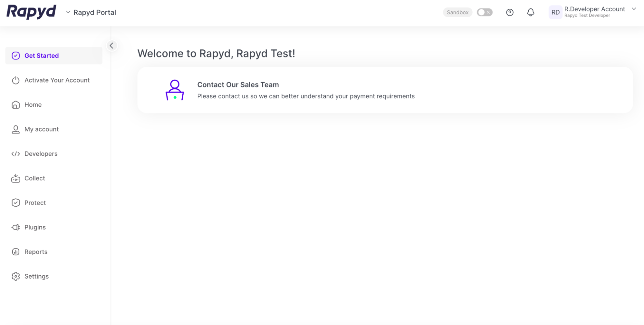This screenshot has height=325, width=644.
Task: Click the help question mark icon
Action: point(510,13)
